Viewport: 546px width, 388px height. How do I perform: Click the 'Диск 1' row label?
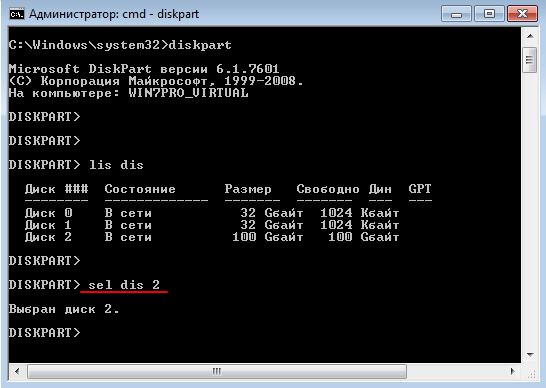pos(48,225)
